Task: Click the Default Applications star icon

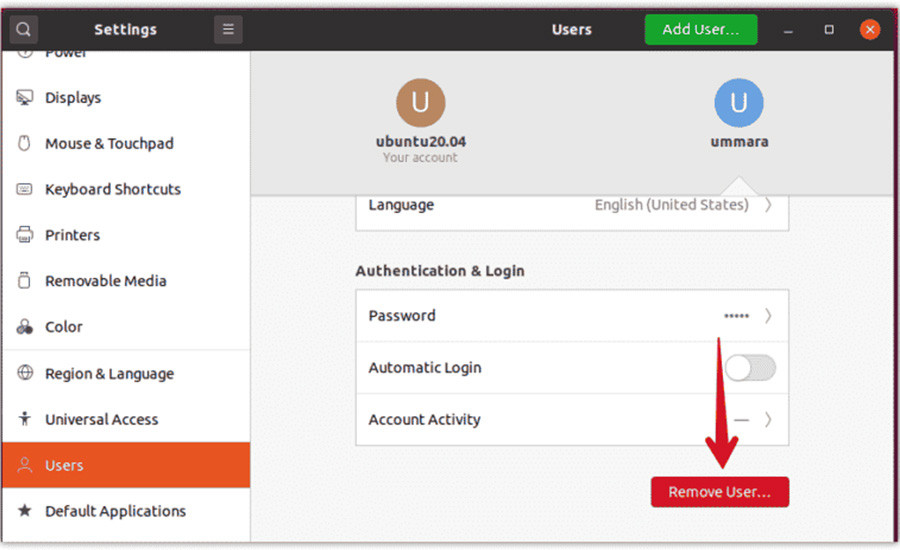Action: coord(24,510)
